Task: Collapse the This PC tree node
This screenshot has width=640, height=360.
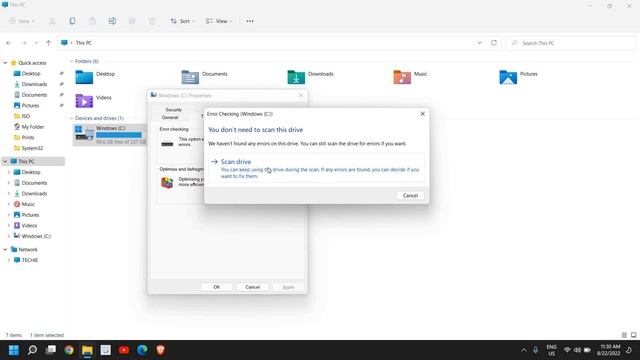Action: coord(5,161)
